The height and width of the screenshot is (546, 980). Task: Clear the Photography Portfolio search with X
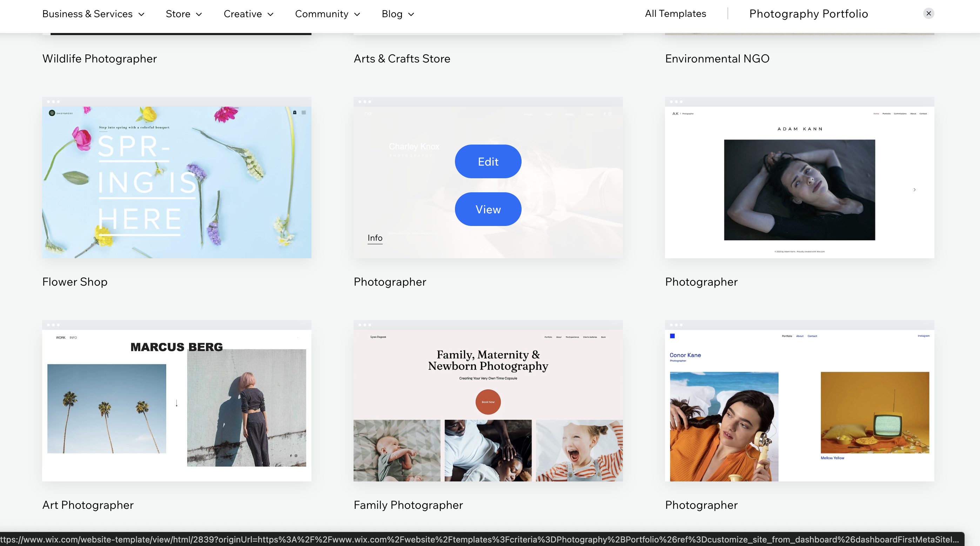tap(928, 14)
